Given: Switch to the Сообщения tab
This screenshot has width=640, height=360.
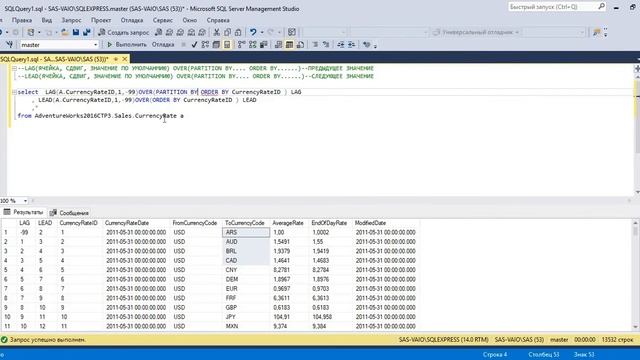Looking at the screenshot, I should [69, 213].
